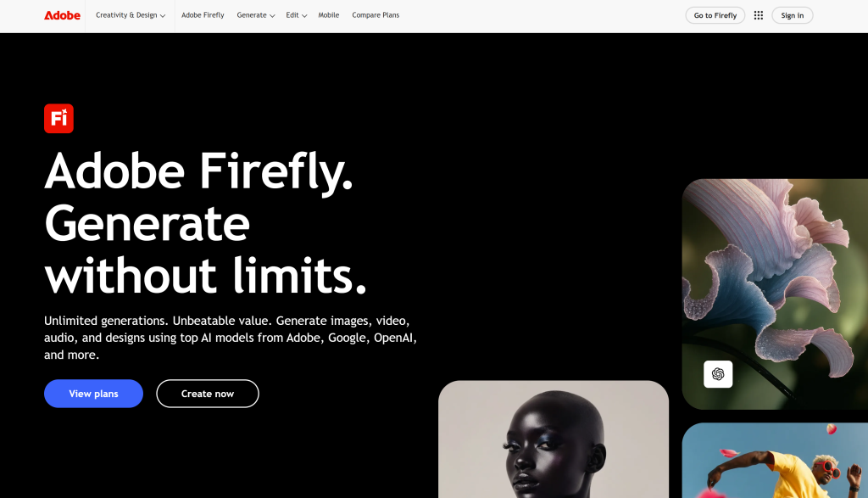
Task: Click the Adobe Firefly headline text
Action: tap(198, 171)
